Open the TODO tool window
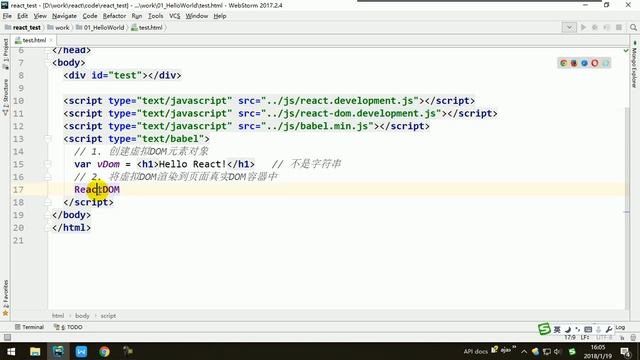This screenshot has width=640, height=360. click(69, 327)
